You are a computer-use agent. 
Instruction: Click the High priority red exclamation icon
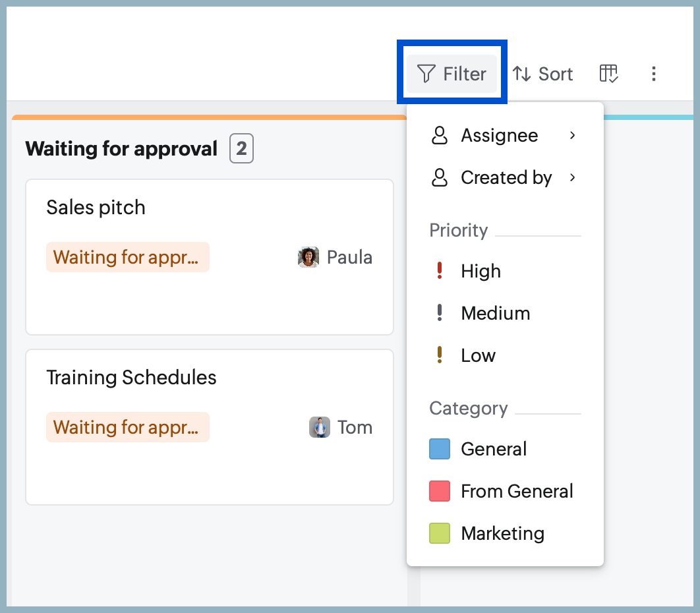tap(440, 270)
